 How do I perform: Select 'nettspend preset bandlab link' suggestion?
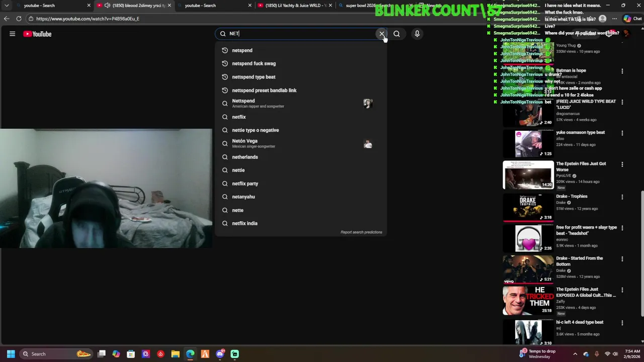(x=301, y=90)
